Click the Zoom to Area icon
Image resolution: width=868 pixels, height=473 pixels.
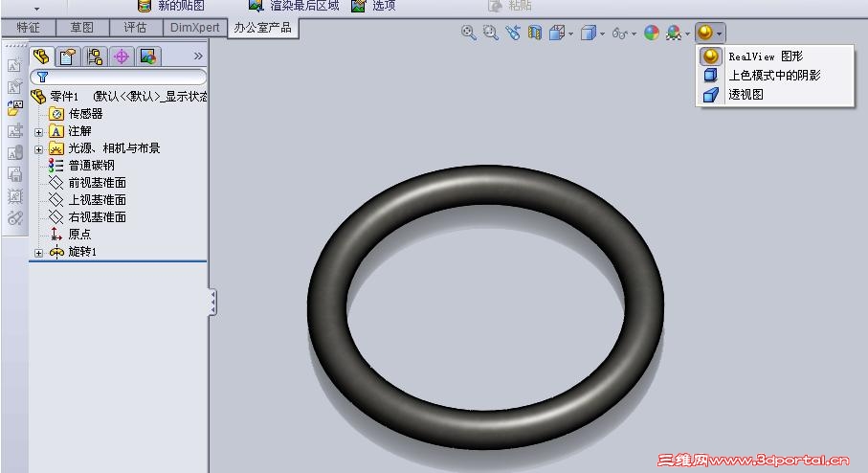pyautogui.click(x=491, y=33)
